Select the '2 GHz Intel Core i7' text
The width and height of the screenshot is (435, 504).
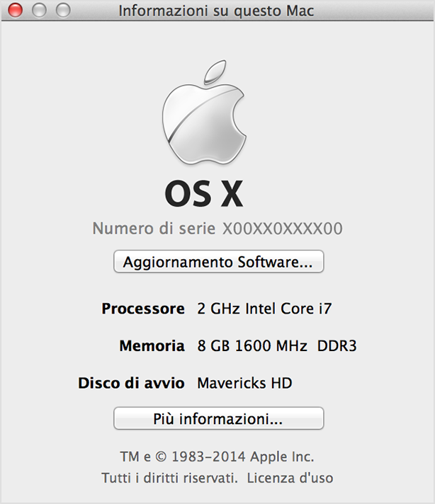pos(264,309)
